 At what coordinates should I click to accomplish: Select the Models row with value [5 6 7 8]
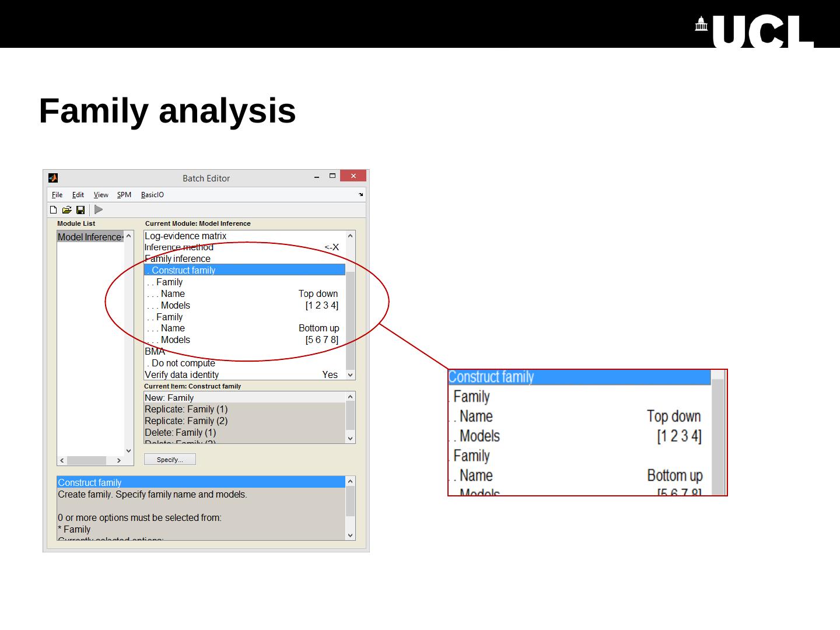(245, 340)
